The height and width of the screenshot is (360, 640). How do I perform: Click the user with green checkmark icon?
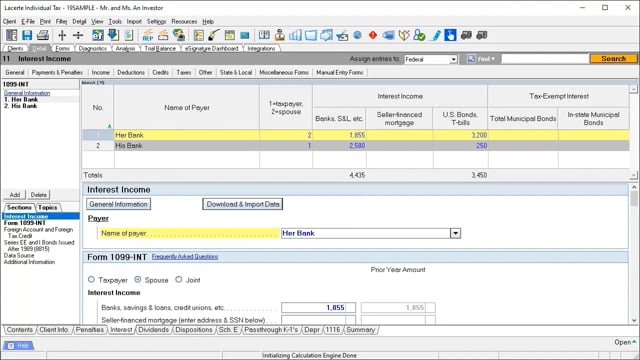pyautogui.click(x=419, y=36)
